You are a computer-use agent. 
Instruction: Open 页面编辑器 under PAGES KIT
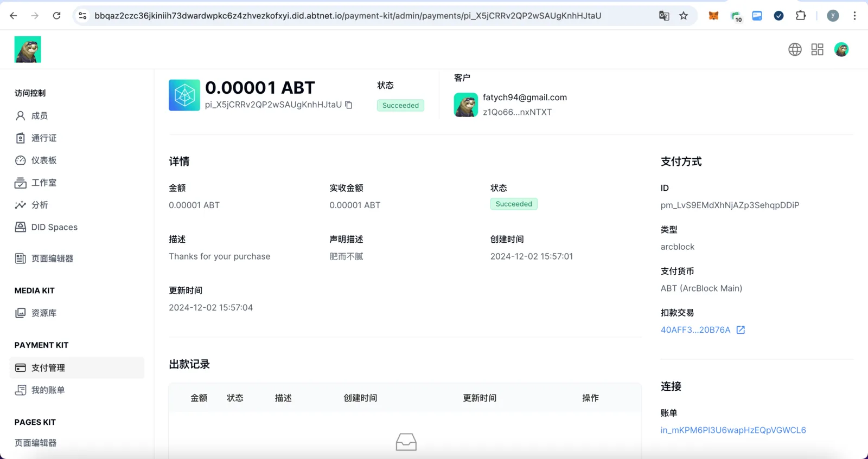[36, 443]
